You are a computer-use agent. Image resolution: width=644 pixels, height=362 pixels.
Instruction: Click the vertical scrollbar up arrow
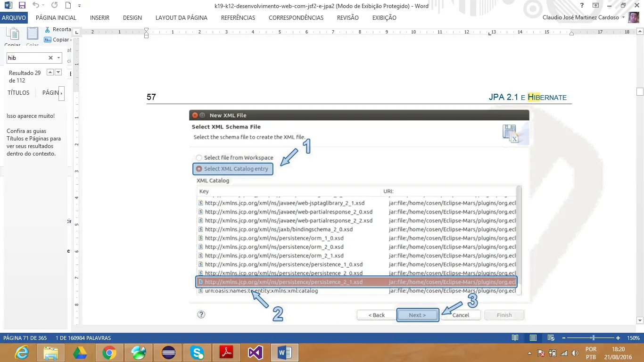coord(640,32)
